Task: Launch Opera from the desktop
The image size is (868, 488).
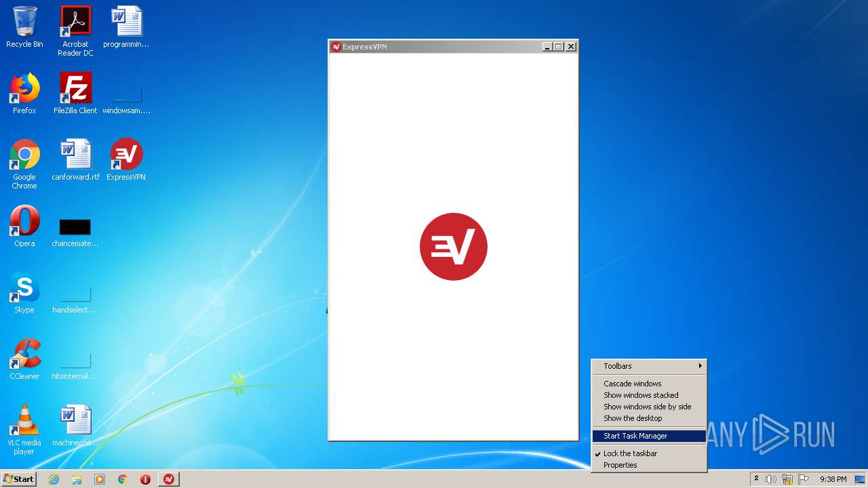Action: (x=24, y=226)
